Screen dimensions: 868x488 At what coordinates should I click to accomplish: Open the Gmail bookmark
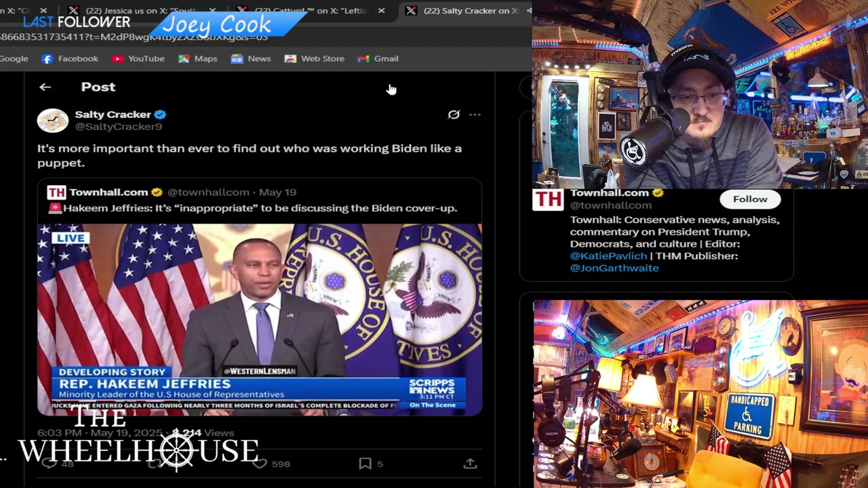tap(378, 58)
